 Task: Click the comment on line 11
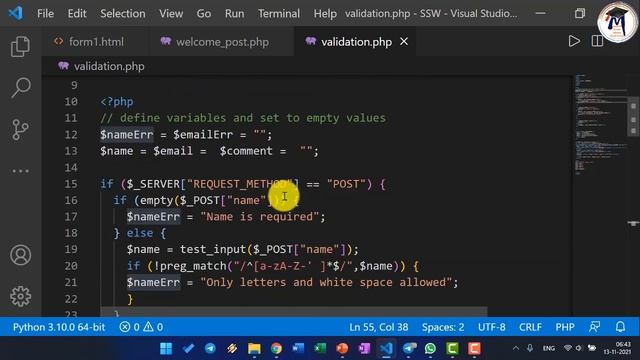(x=243, y=118)
